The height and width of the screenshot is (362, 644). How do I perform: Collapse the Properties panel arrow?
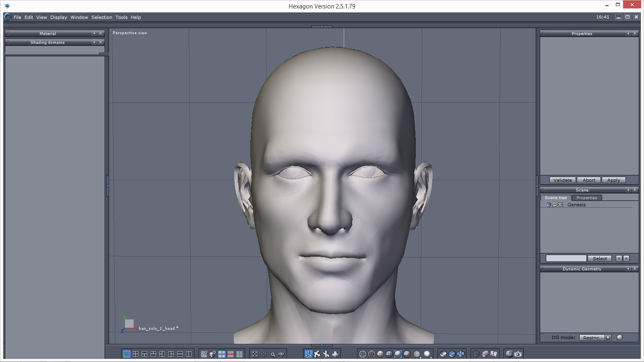point(628,34)
